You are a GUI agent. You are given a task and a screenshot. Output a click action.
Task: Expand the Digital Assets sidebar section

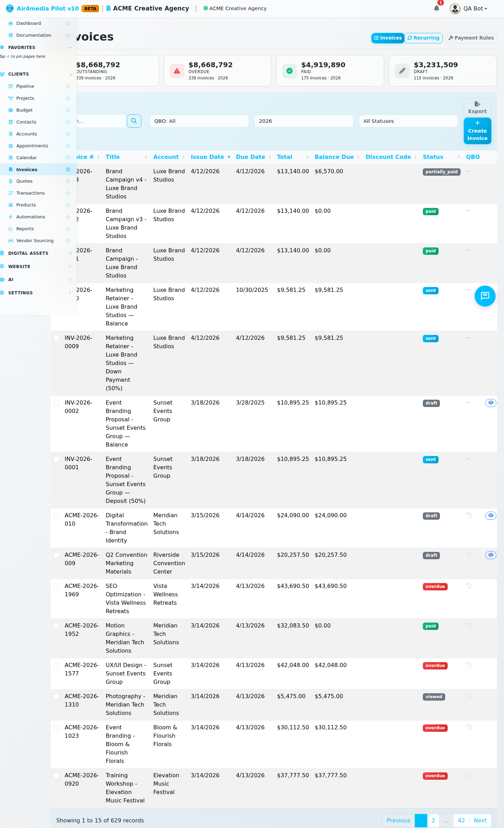click(36, 253)
